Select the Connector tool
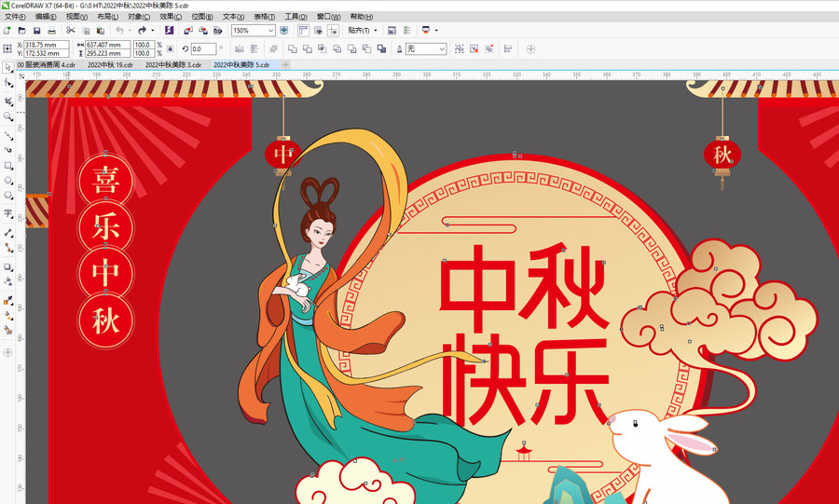 (x=7, y=248)
